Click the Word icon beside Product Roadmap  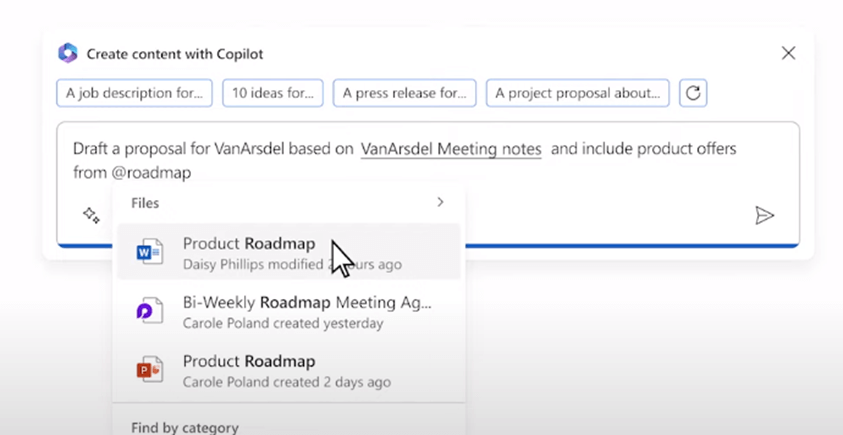[150, 252]
